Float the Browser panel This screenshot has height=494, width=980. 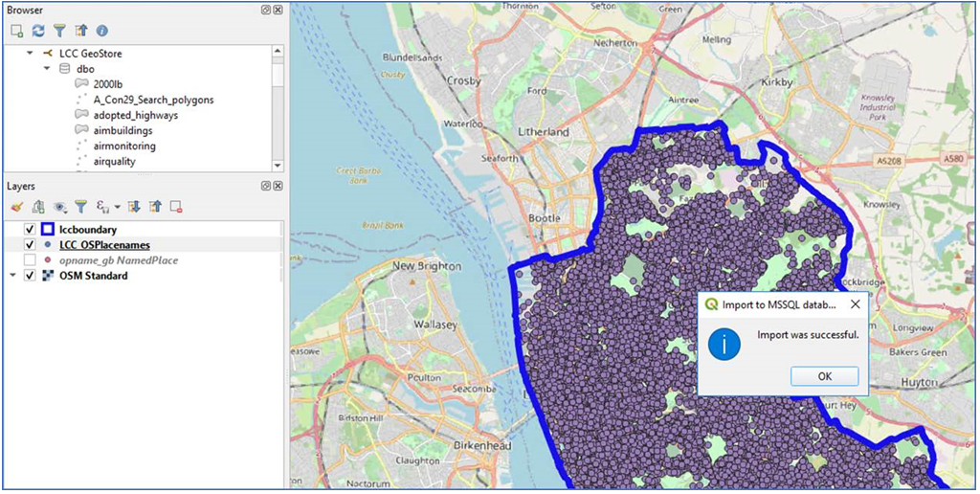point(266,10)
